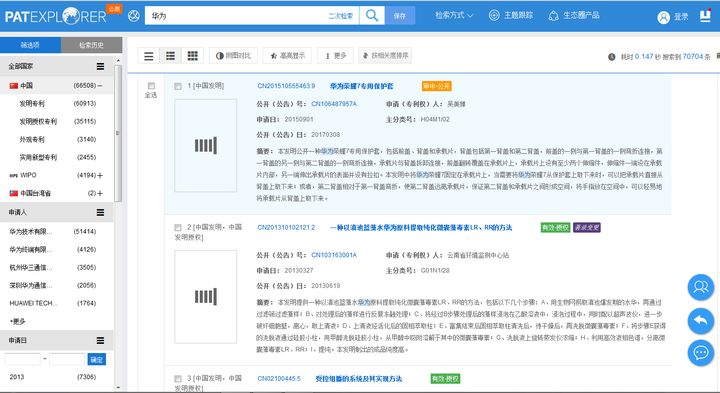Click floating back arrow round button
The width and height of the screenshot is (720, 393).
[x=701, y=320]
